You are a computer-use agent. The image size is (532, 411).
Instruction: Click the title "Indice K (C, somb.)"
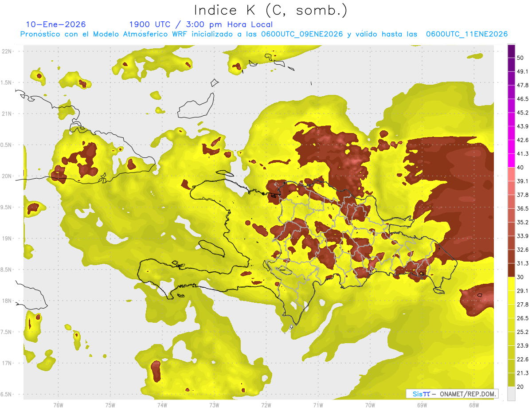click(270, 10)
